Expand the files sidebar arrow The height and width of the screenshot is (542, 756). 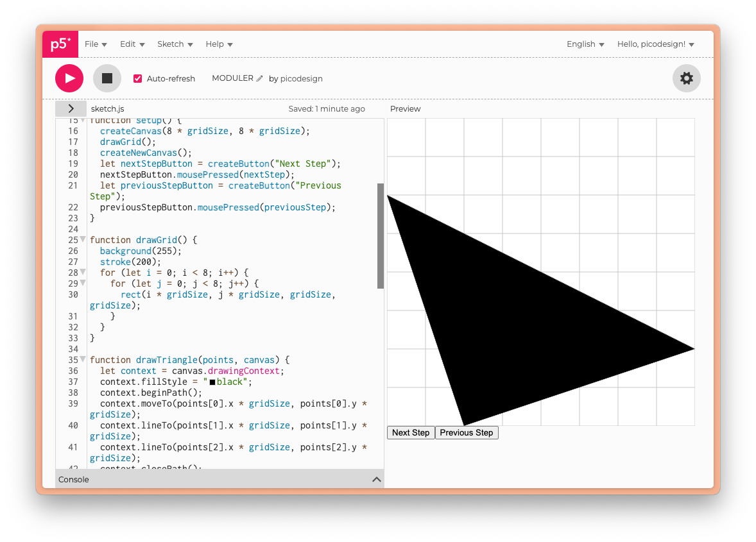pyautogui.click(x=71, y=108)
